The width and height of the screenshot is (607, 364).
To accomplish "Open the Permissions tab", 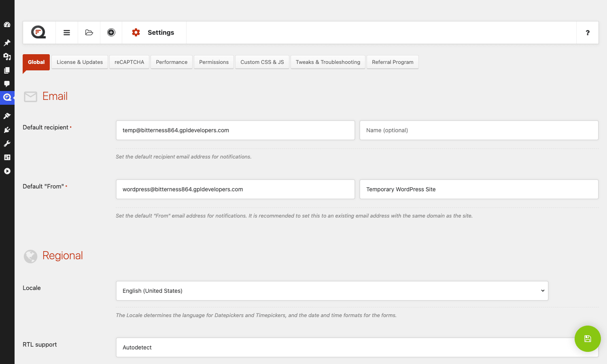I will tap(214, 62).
